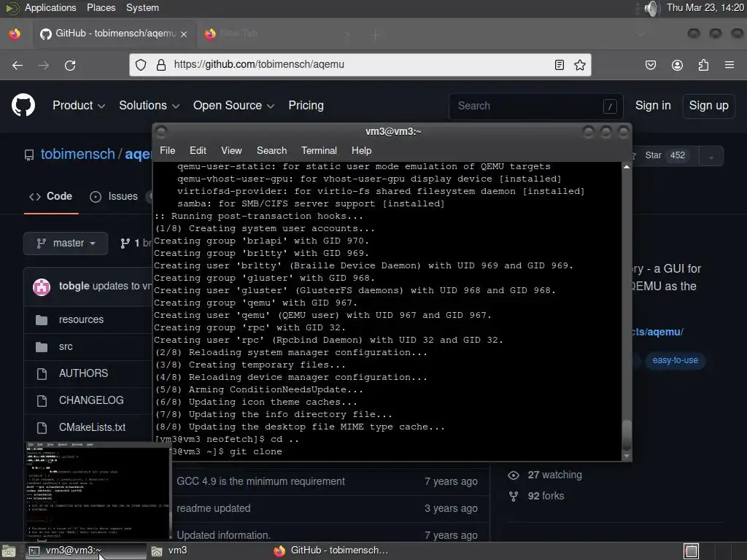Open the Applications system menu

pyautogui.click(x=50, y=7)
